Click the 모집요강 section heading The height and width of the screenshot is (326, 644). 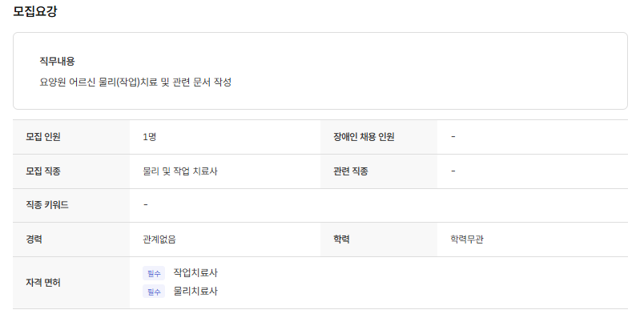(x=34, y=11)
